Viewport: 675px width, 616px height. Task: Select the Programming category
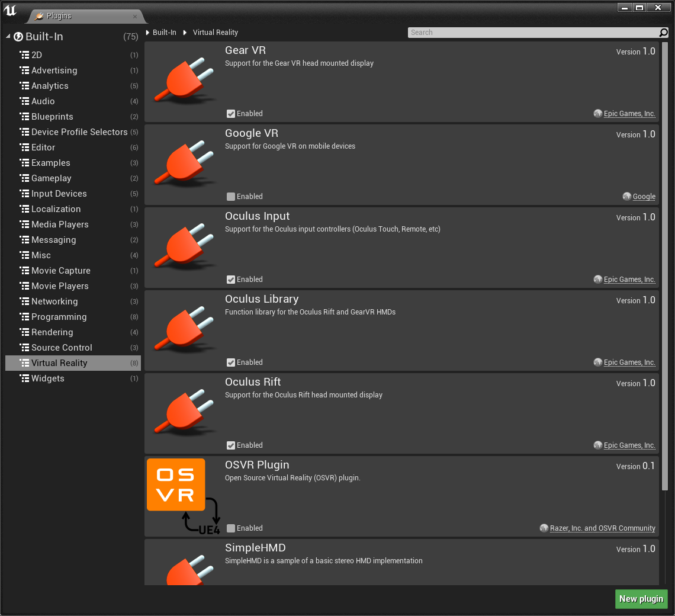tap(73, 317)
